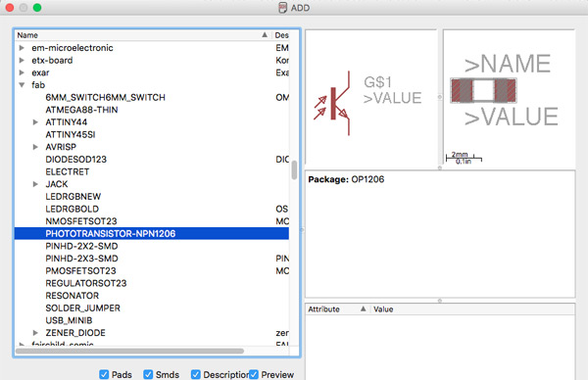
Task: Select the DIODESOD123 device
Action: pos(75,160)
